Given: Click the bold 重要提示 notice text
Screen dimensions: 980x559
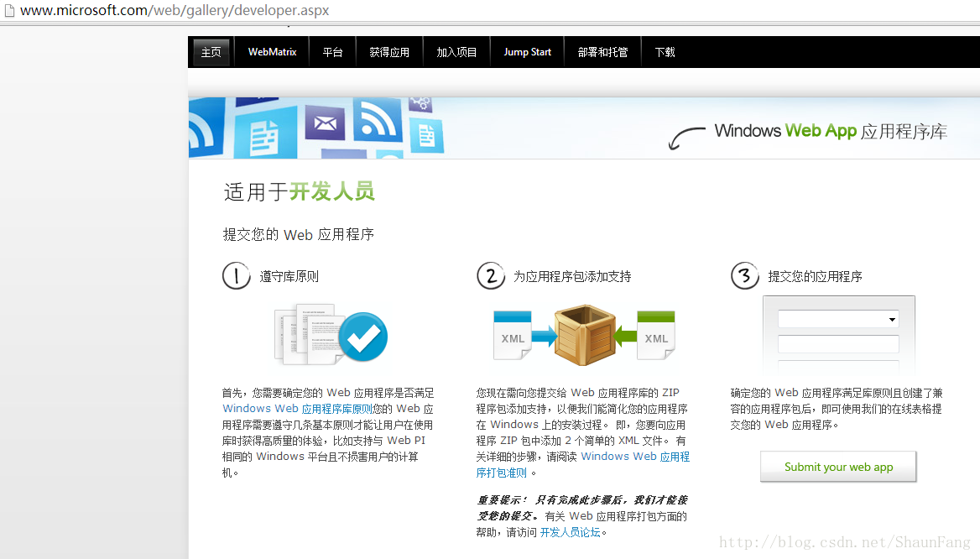Looking at the screenshot, I should click(x=582, y=508).
